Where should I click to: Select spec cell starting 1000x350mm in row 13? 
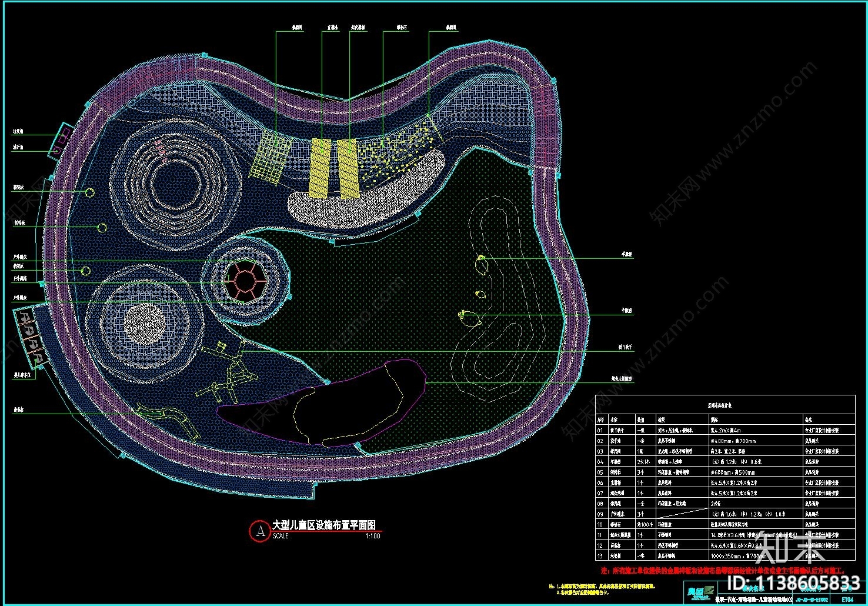tap(739, 556)
